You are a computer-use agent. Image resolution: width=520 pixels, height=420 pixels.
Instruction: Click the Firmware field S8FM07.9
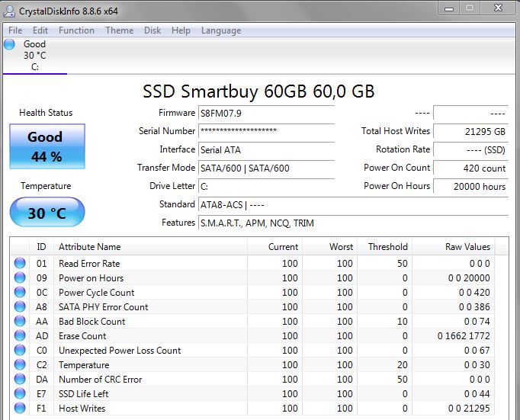tap(266, 114)
